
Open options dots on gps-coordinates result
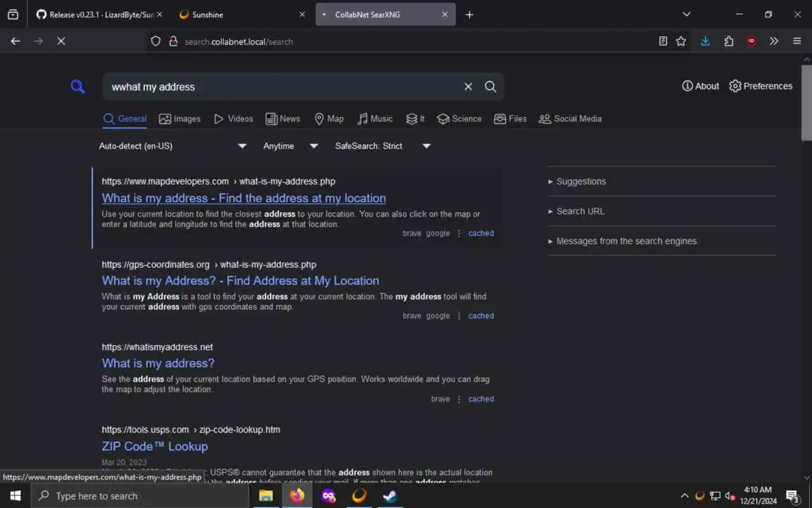[x=459, y=316]
